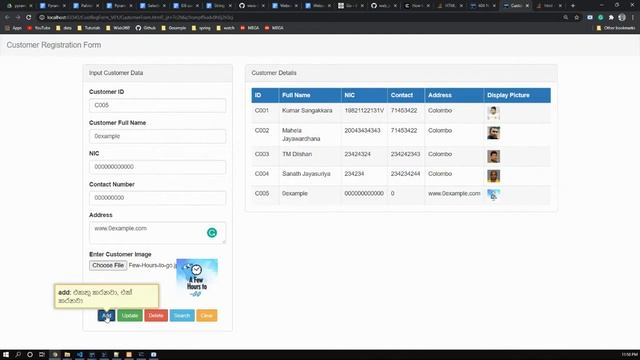Click the red Delete button
Image resolution: width=640 pixels, height=360 pixels.
pos(156,316)
